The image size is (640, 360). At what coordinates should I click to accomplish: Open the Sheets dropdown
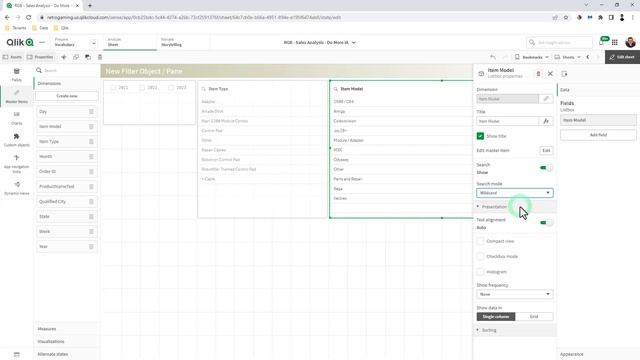pyautogui.click(x=567, y=57)
